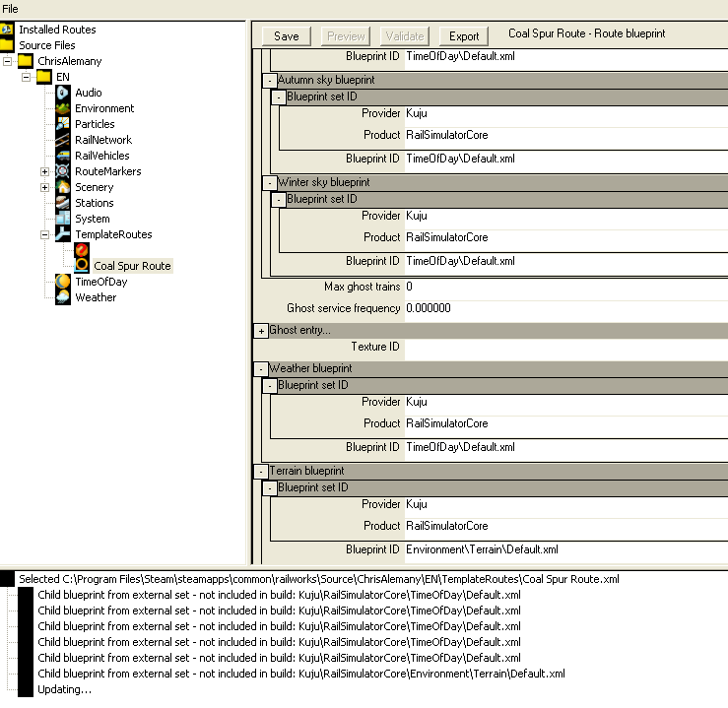Collapse the Autumn sky blueprint section
728x708 pixels.
click(x=270, y=80)
